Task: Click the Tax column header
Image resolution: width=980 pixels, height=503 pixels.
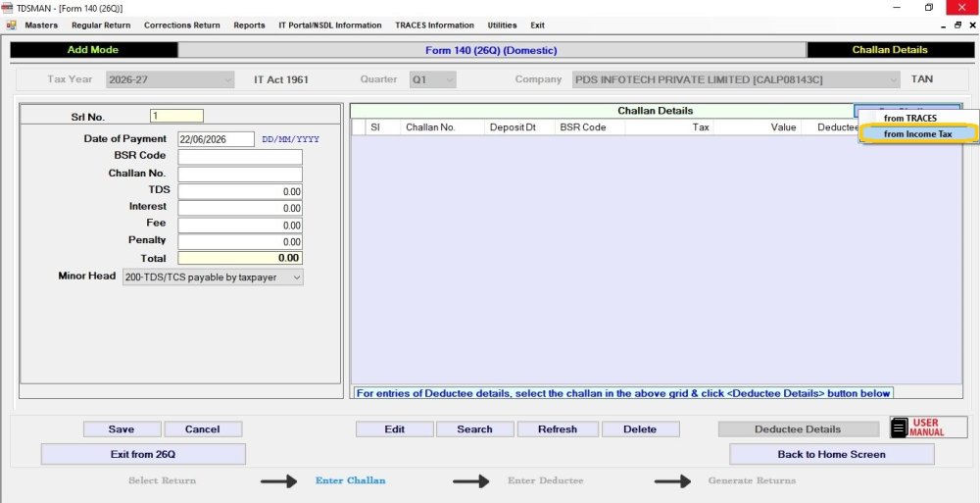Action: 669,127
